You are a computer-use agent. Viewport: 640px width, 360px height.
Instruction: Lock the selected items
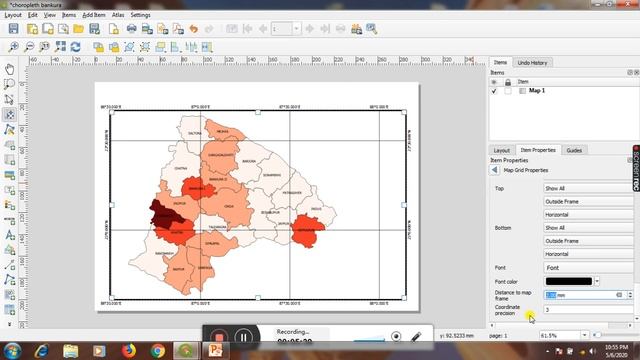pyautogui.click(x=98, y=47)
